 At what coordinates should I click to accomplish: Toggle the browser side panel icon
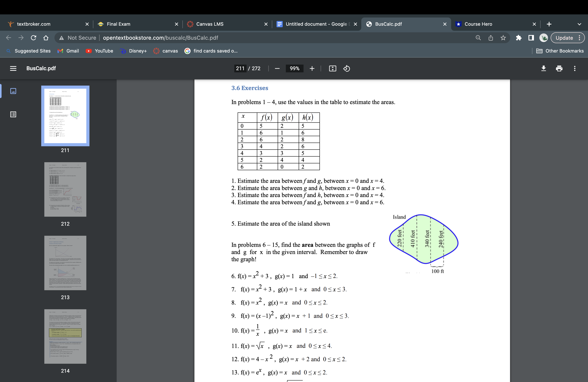(531, 38)
